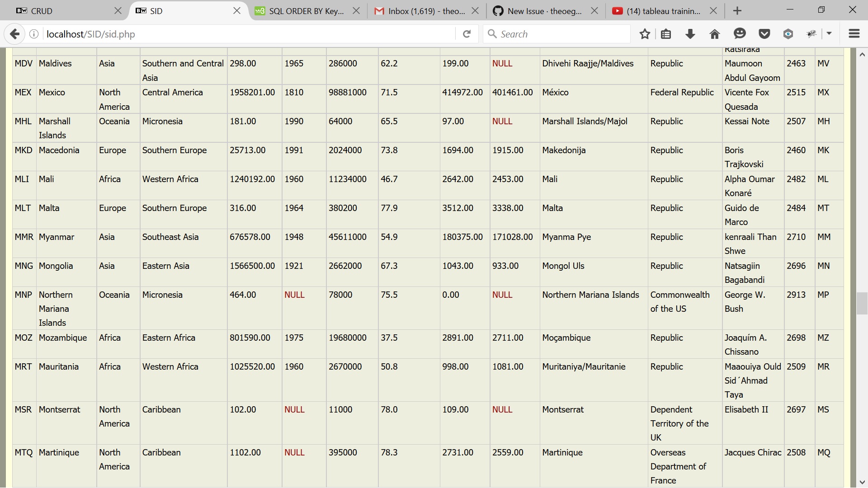Expand the Firebug dropdown arrow
The height and width of the screenshot is (488, 868).
click(x=829, y=34)
